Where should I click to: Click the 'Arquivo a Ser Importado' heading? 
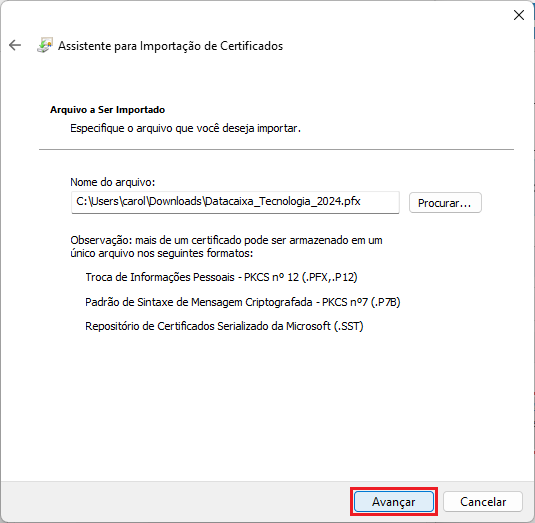tap(107, 110)
